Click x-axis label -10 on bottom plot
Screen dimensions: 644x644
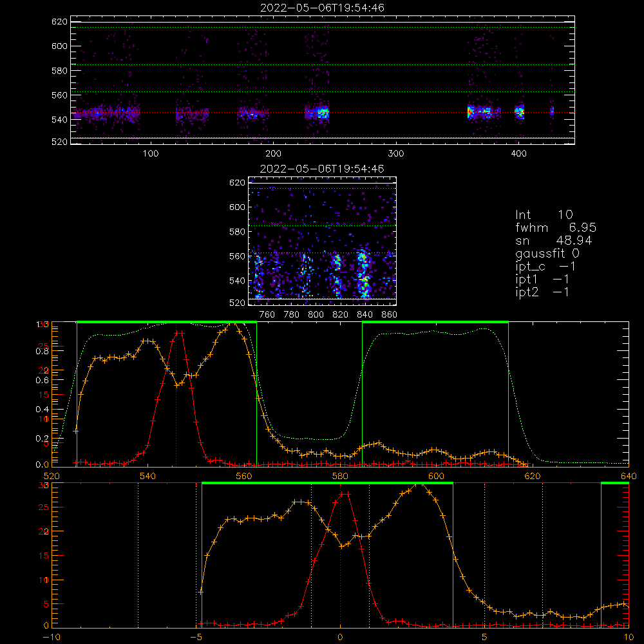pyautogui.click(x=52, y=638)
